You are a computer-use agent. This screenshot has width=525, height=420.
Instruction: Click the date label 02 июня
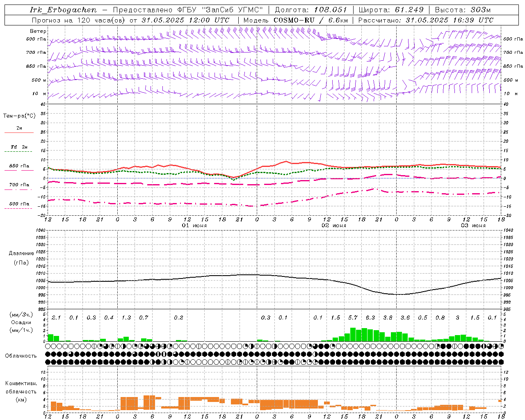click(x=334, y=226)
